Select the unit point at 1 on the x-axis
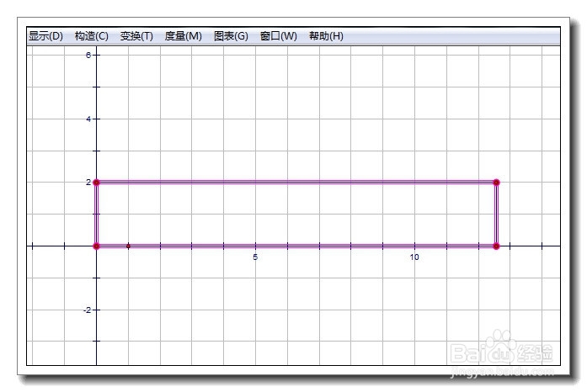 128,246
